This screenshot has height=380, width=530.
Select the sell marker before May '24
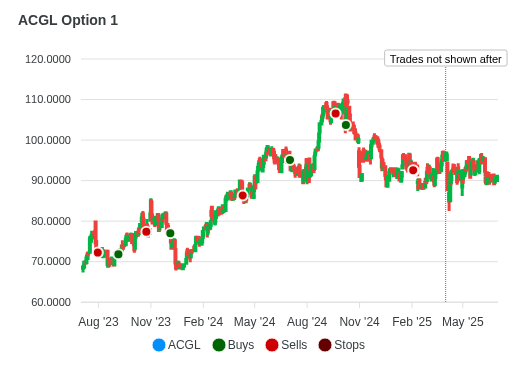point(243,195)
